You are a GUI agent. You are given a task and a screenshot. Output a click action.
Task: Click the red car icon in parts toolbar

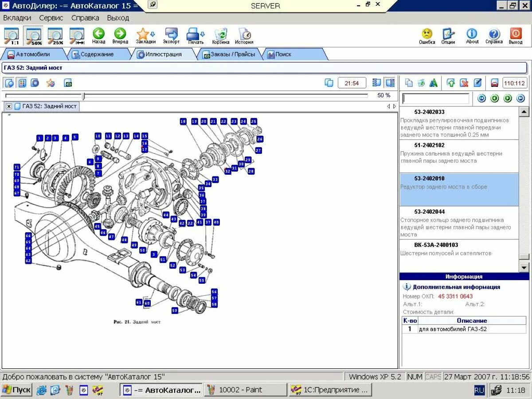pos(494,83)
